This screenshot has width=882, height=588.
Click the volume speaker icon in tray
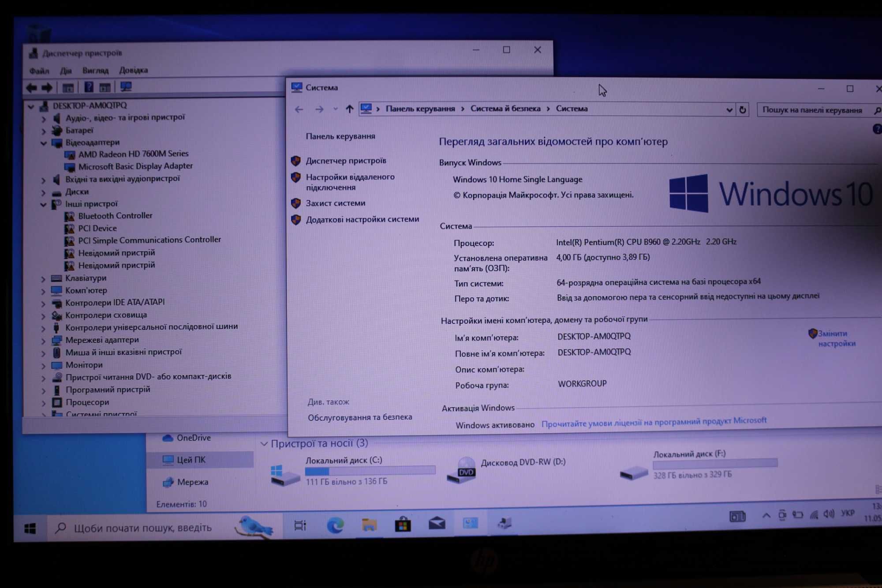click(x=829, y=514)
